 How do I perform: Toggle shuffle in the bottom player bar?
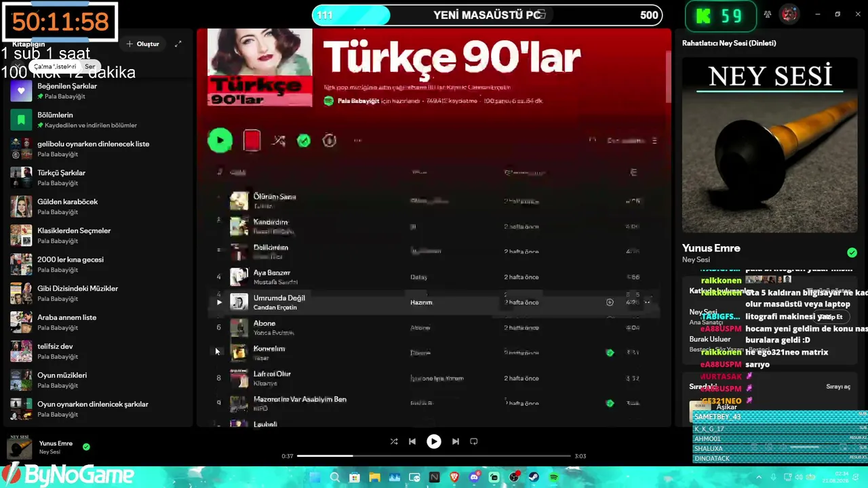point(394,441)
